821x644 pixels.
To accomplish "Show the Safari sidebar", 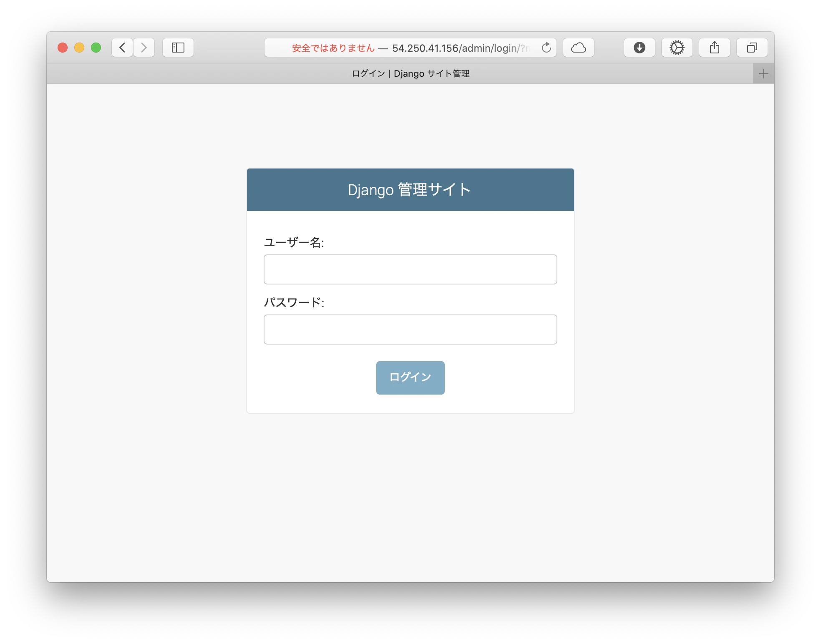I will [x=178, y=48].
